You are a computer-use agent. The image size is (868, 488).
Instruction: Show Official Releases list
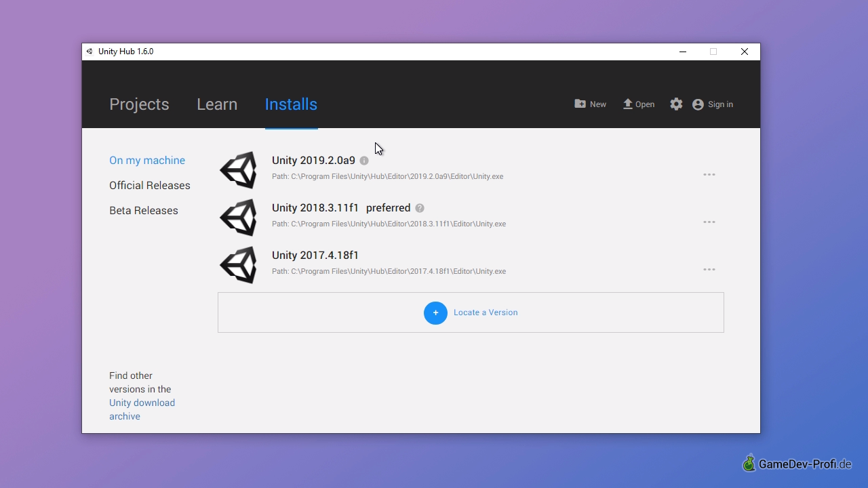[x=150, y=186]
